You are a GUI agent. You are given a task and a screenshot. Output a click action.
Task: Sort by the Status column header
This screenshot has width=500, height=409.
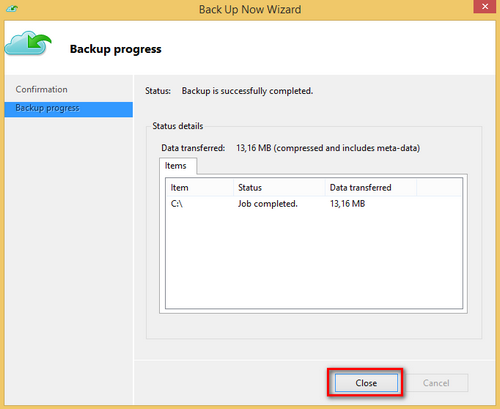(x=279, y=188)
